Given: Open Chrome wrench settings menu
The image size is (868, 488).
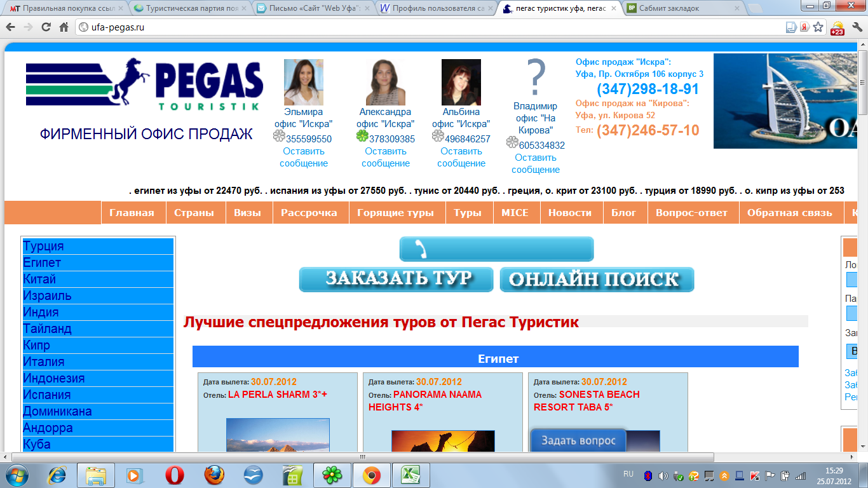Looking at the screenshot, I should (x=856, y=27).
